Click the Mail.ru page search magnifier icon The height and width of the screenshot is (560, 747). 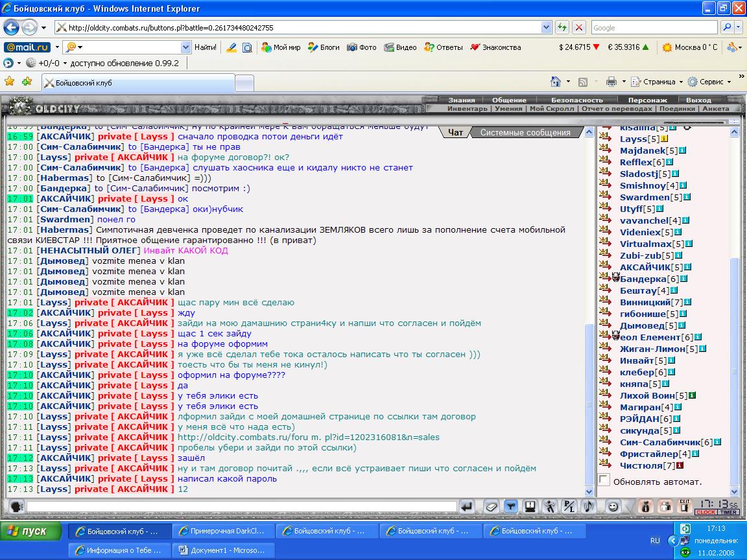[247, 47]
